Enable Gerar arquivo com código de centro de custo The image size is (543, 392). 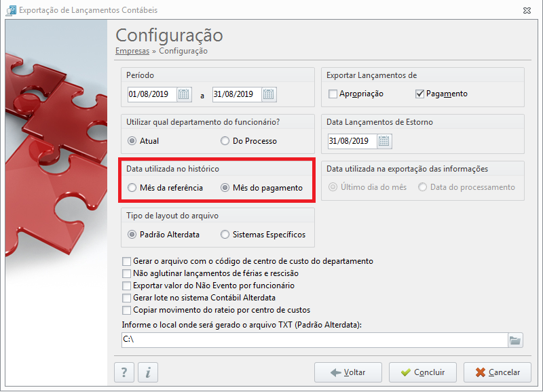point(126,261)
